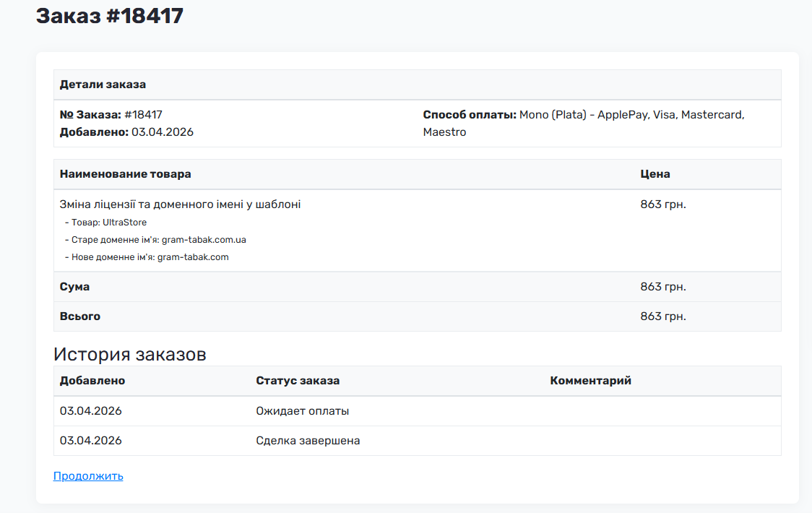
Task: Click the Комментарий column header
Action: tap(590, 381)
